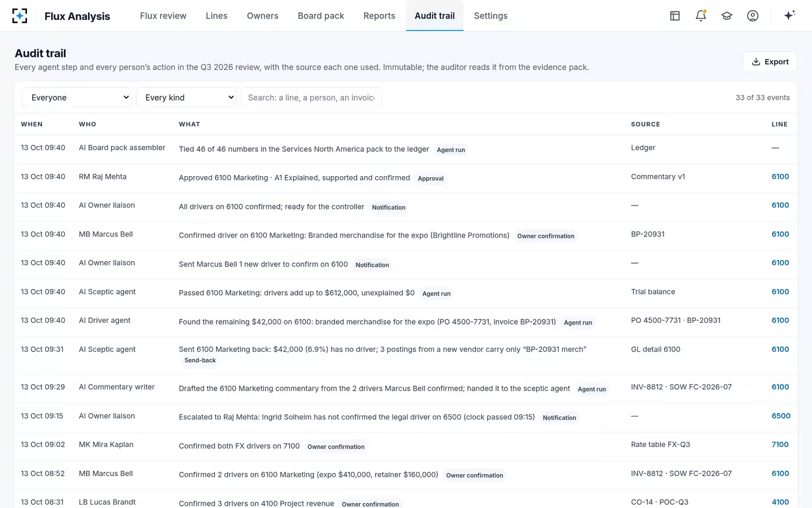Click the Flux Analysis app title
812x508 pixels.
tap(77, 16)
